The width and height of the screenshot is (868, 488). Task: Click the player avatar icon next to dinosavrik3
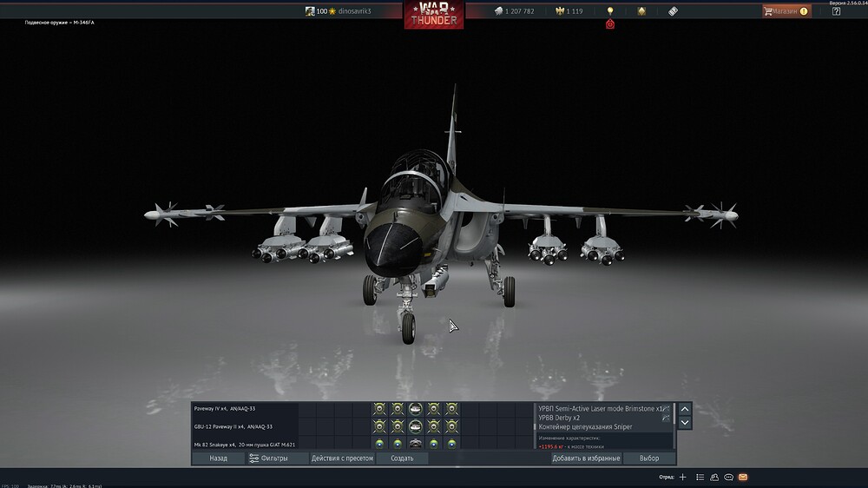pos(310,11)
